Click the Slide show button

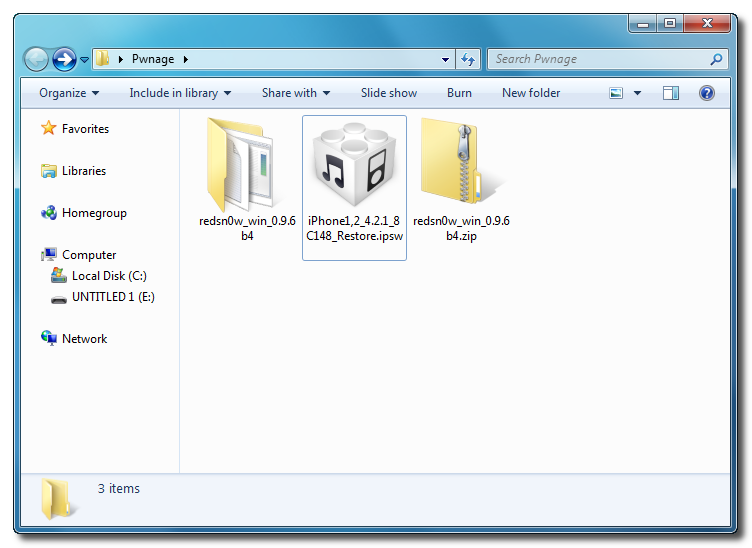click(x=389, y=93)
